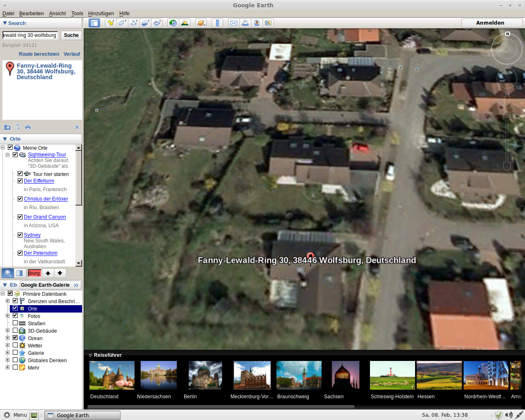Screen dimensions: 525x420
Task: Click the 3D-Gebäude layer building icon
Action: (22, 331)
